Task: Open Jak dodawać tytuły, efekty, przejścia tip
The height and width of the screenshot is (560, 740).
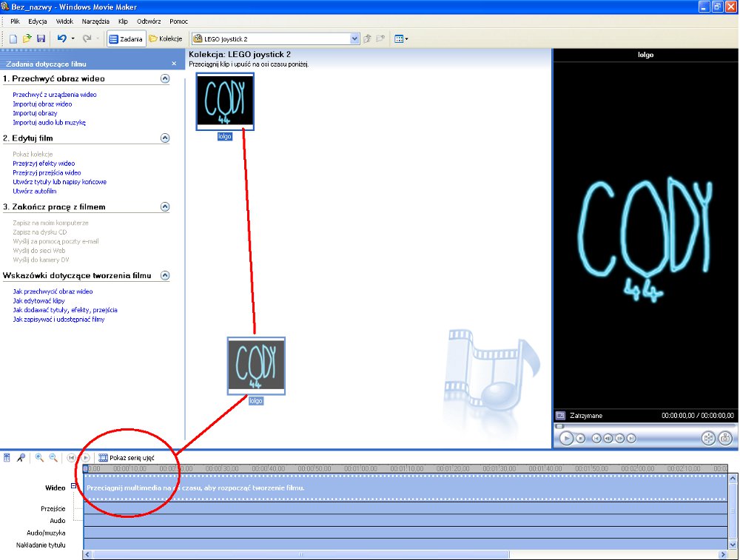Action: 65,310
